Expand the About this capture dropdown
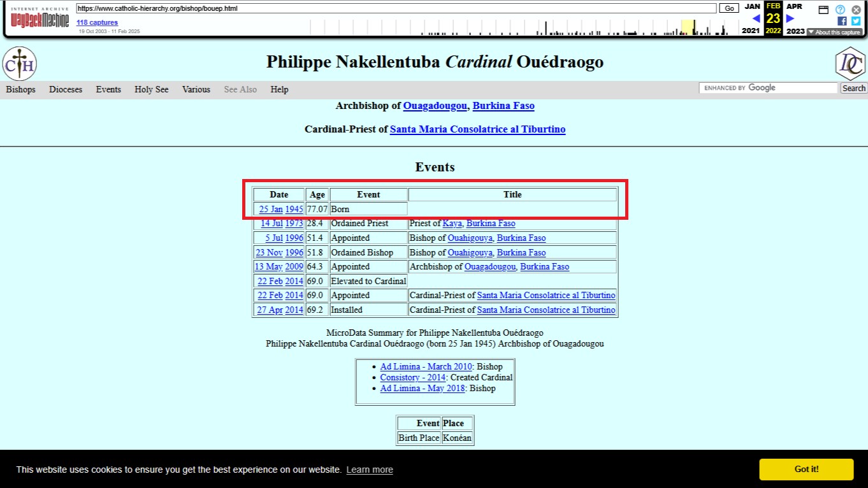868x488 pixels. point(834,32)
